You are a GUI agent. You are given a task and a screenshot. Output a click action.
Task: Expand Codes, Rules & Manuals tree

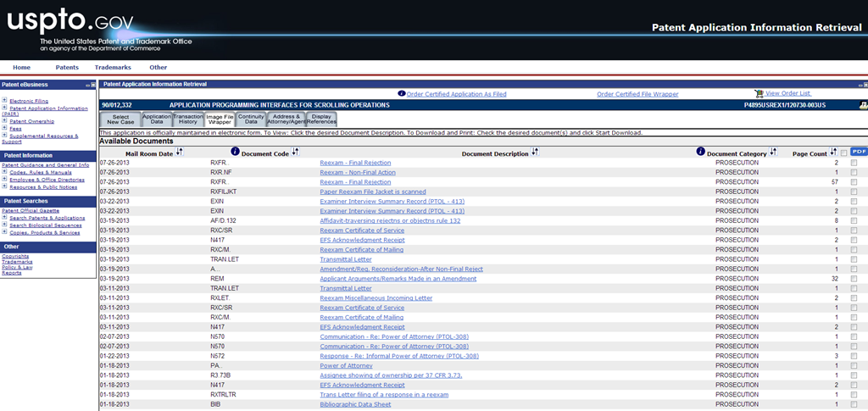[5, 171]
